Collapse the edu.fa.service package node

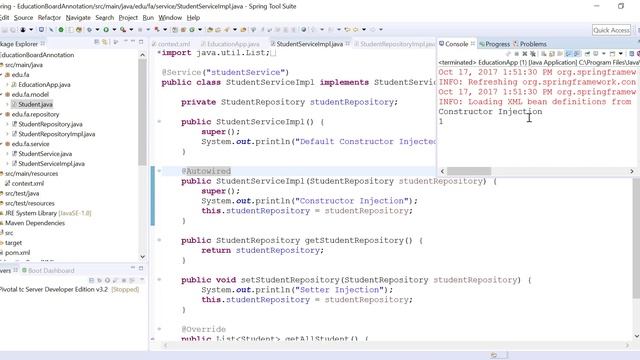coord(1,144)
